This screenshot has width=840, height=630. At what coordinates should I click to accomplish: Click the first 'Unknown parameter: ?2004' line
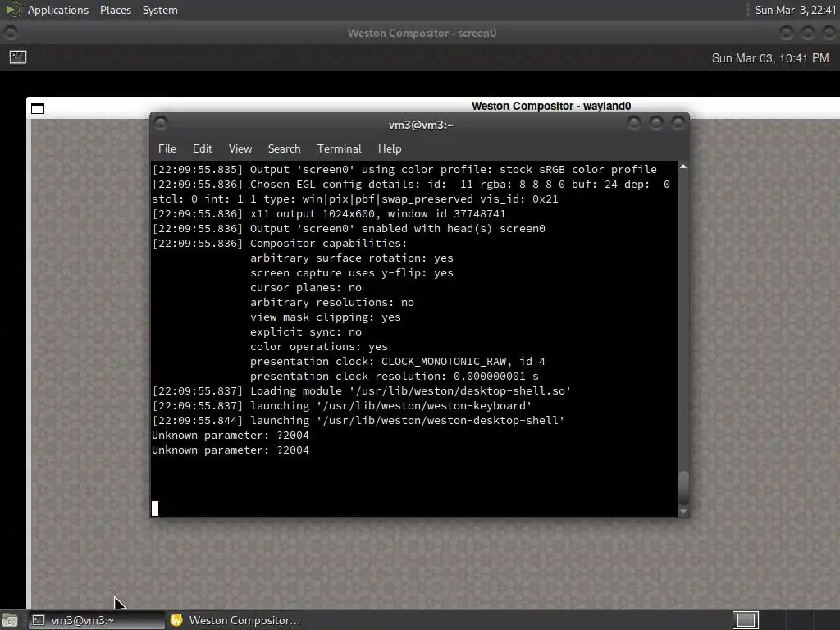231,435
